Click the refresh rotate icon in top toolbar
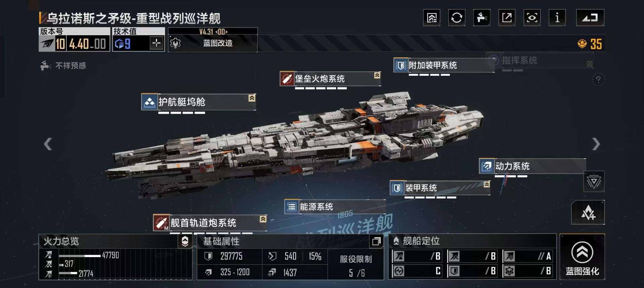Image resolution: width=644 pixels, height=288 pixels. pos(457,17)
